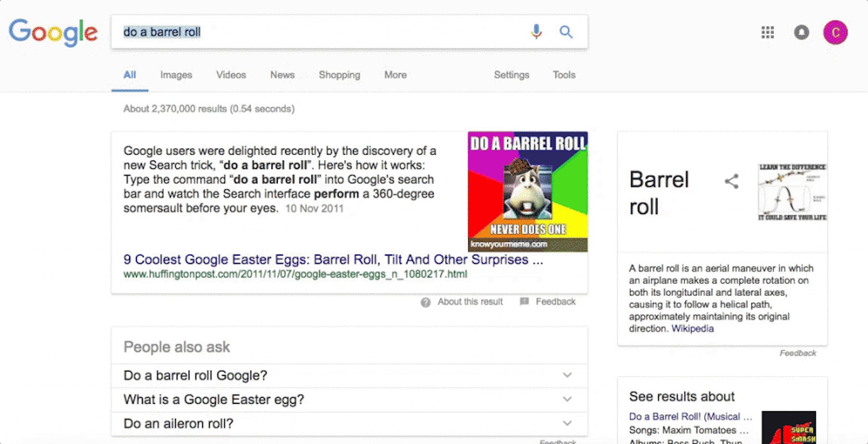
Task: Open the News tab
Action: pyautogui.click(x=282, y=75)
